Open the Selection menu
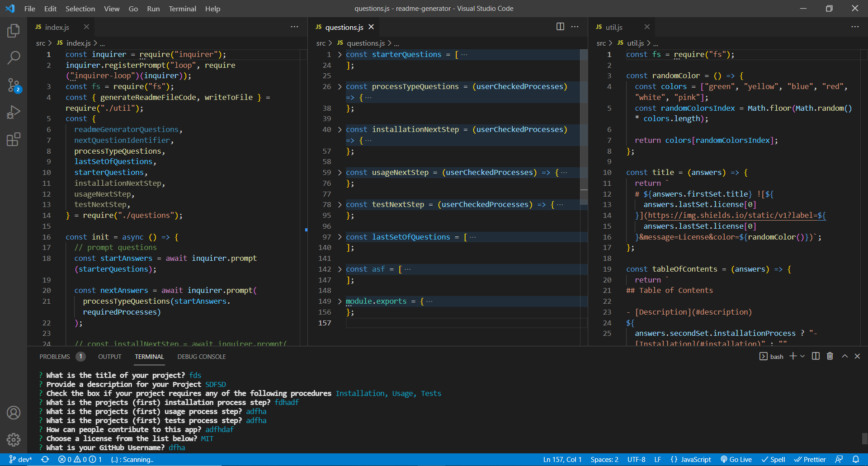Screen dimensions: 868x466 pyautogui.click(x=80, y=9)
